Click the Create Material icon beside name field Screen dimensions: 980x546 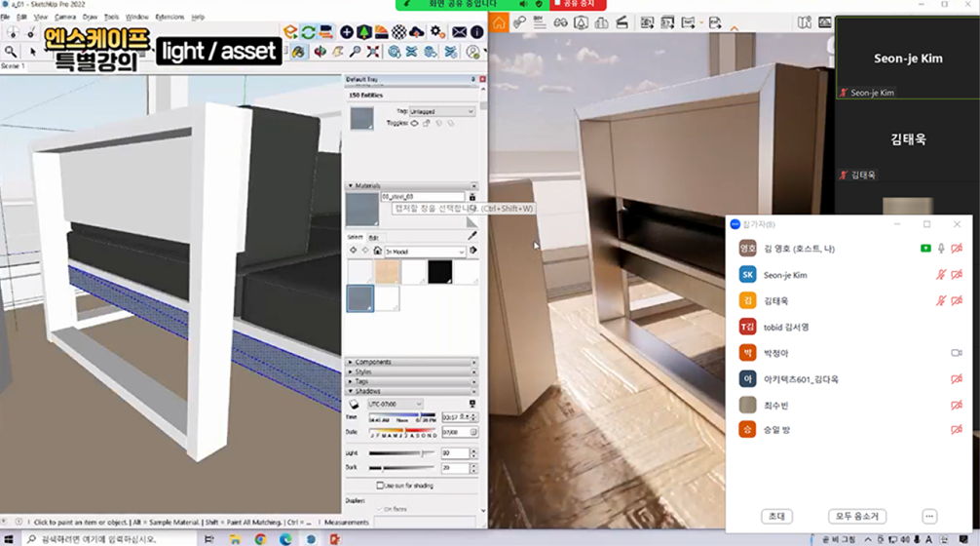pos(472,197)
